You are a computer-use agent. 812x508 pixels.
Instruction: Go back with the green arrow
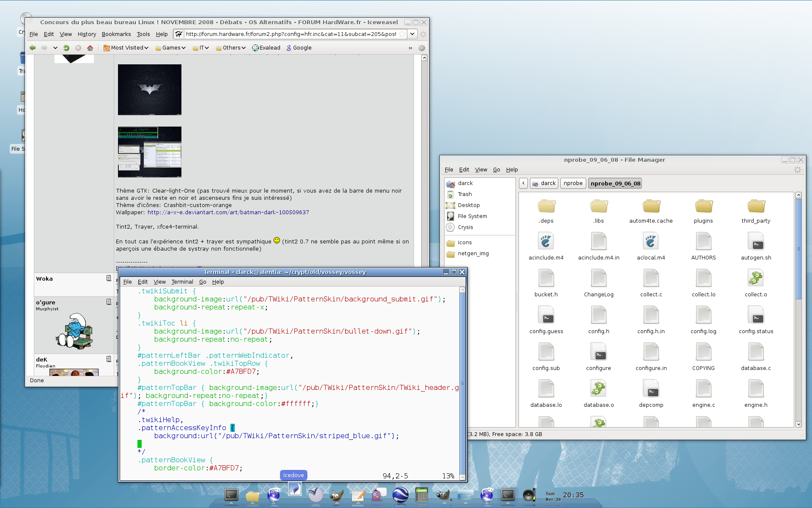tap(33, 48)
